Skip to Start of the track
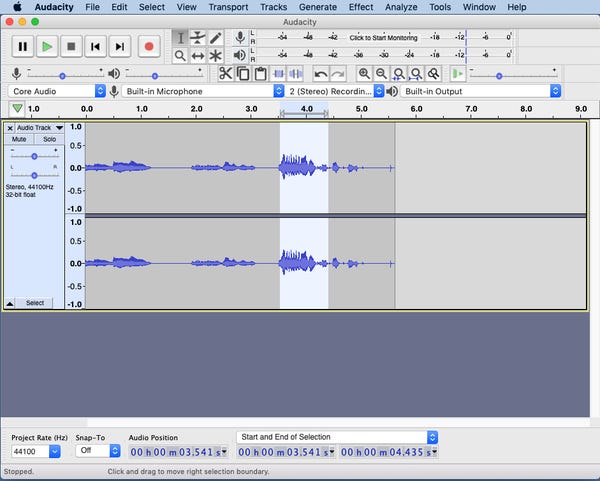This screenshot has width=600, height=481. pos(95,47)
